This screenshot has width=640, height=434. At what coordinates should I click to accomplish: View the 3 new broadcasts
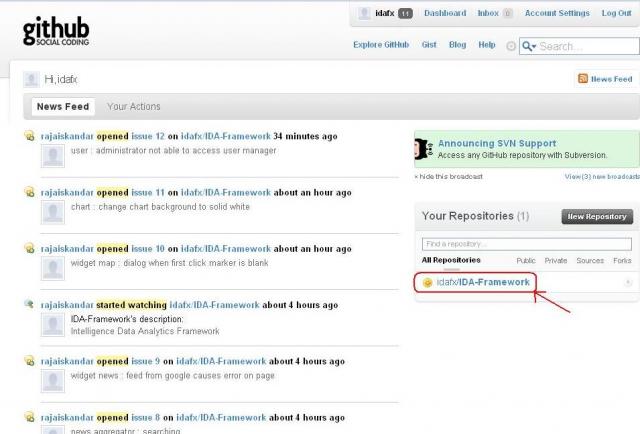tap(602, 176)
